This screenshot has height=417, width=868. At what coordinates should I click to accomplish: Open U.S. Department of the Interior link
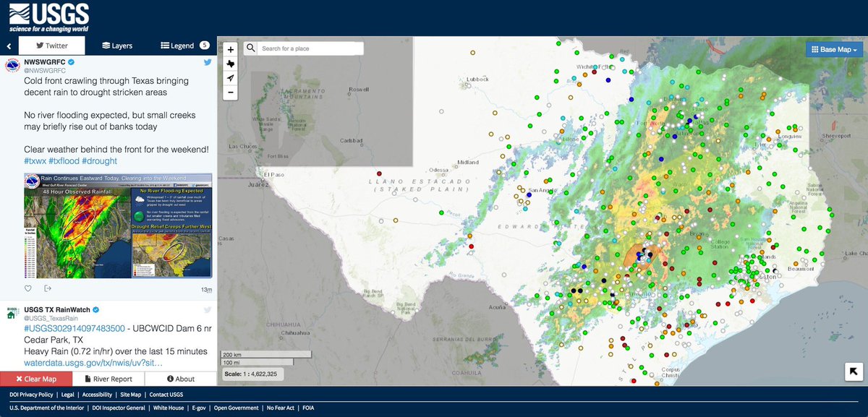(47, 408)
